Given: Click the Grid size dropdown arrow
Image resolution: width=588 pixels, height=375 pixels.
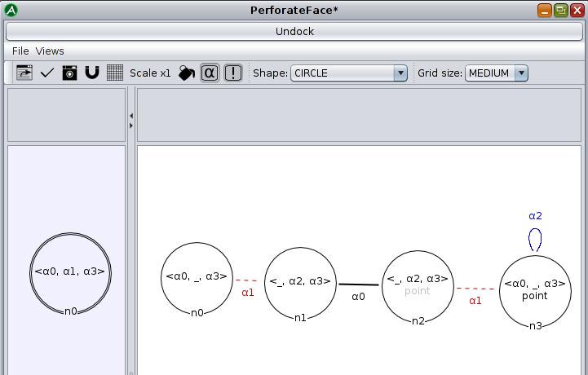Looking at the screenshot, I should tap(521, 73).
